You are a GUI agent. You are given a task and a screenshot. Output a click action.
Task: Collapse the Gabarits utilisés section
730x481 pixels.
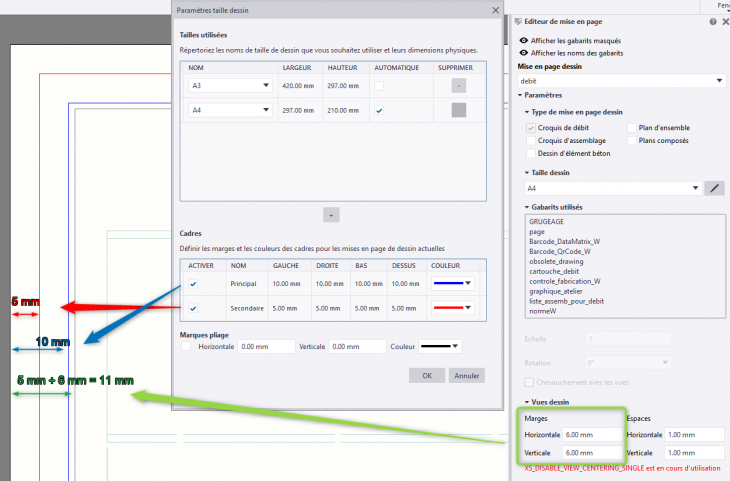tap(527, 207)
